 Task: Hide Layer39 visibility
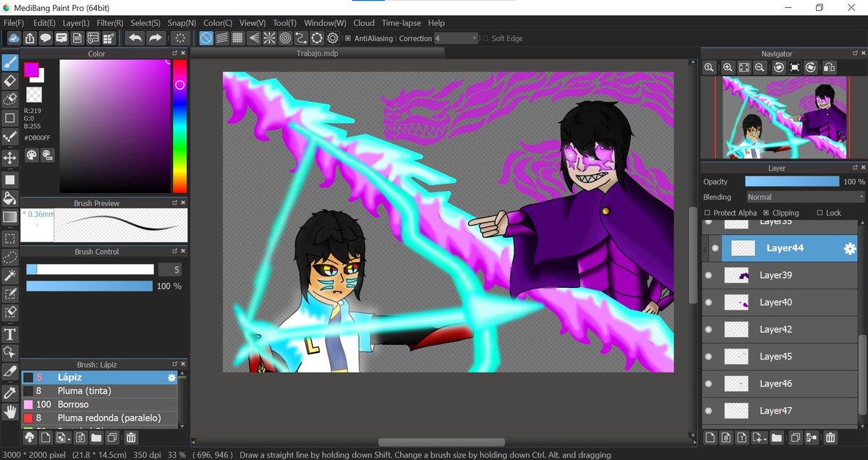tap(708, 275)
